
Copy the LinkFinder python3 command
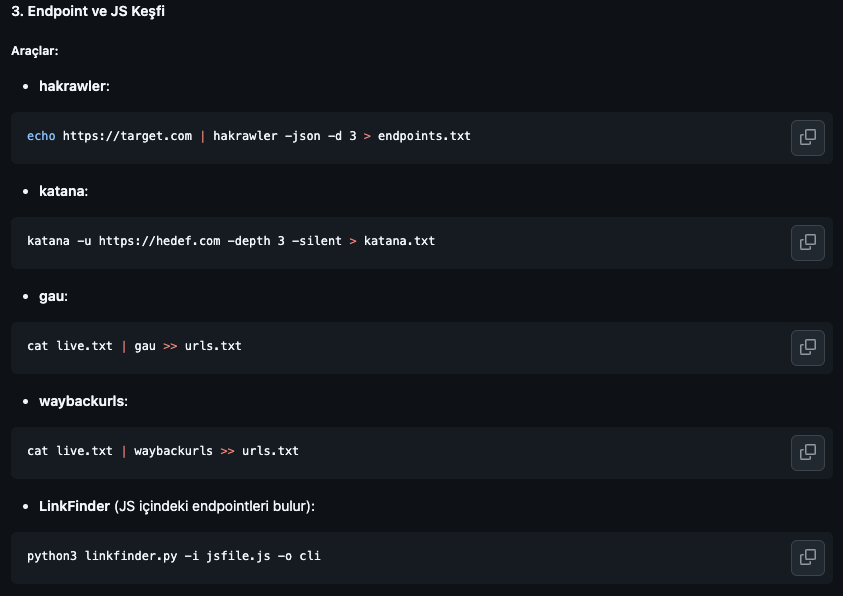pyautogui.click(x=807, y=557)
